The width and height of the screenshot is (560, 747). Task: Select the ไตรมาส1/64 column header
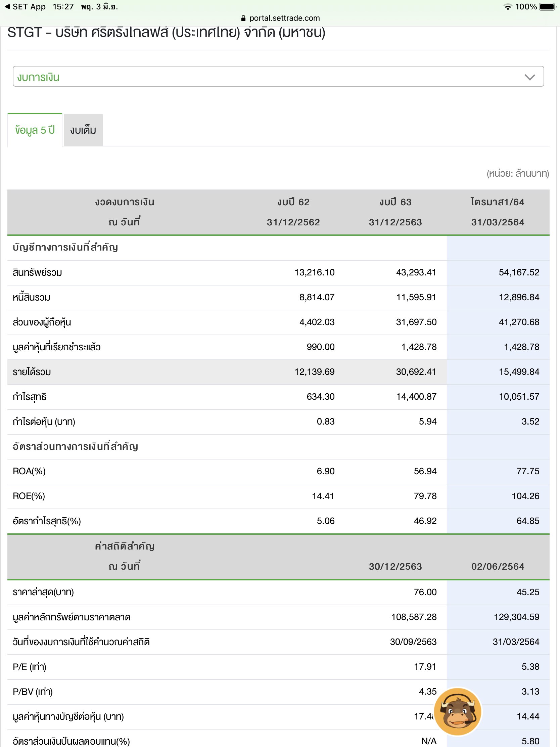click(498, 202)
